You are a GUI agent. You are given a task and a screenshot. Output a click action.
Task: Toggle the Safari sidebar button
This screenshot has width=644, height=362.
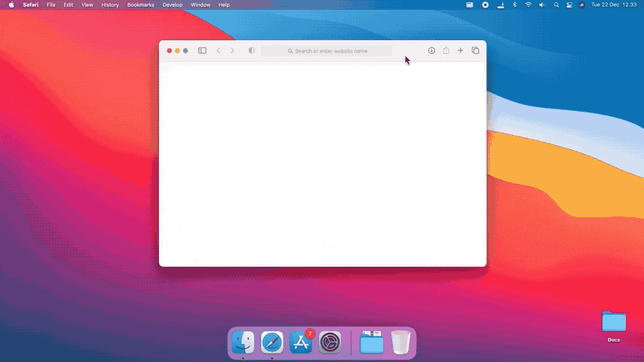coord(202,51)
